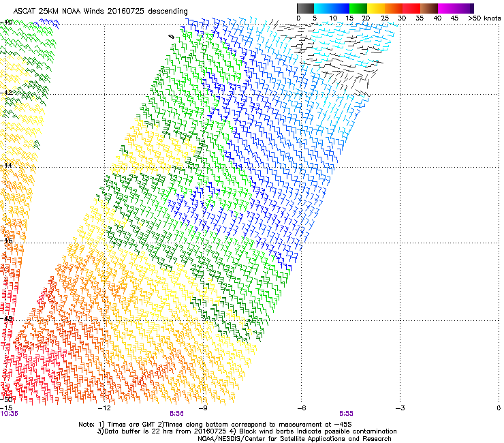Click the '35' label under the color scale
This screenshot has height=443, width=504.
(x=420, y=18)
